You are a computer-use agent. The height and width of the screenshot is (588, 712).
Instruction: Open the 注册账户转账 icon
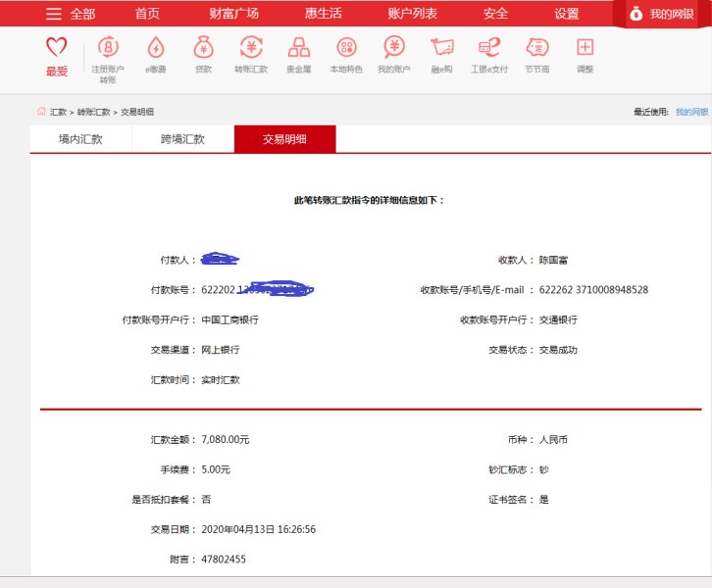coord(108,49)
